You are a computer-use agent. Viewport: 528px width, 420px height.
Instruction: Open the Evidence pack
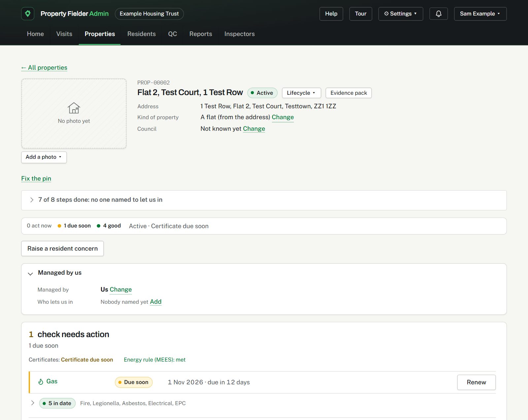348,93
